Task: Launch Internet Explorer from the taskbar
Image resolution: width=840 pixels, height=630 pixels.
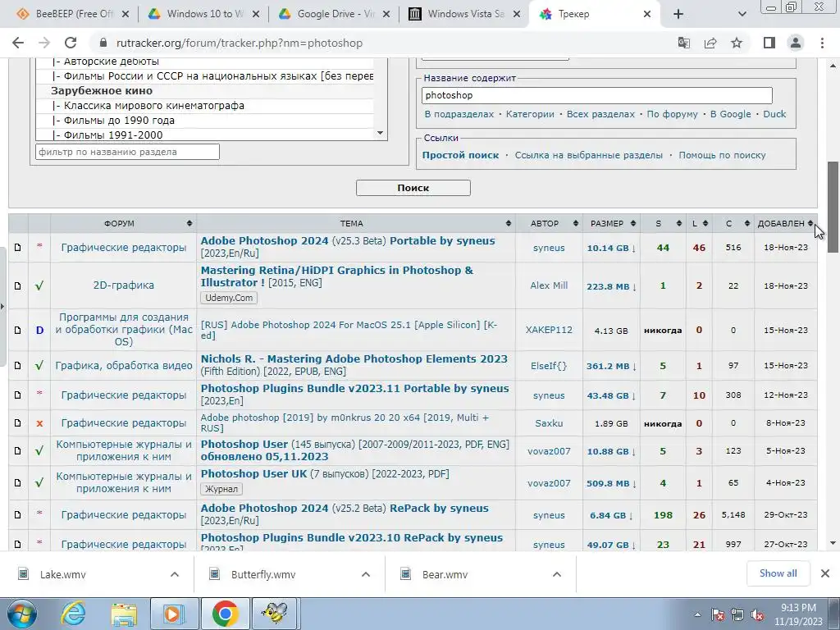Action: click(73, 614)
